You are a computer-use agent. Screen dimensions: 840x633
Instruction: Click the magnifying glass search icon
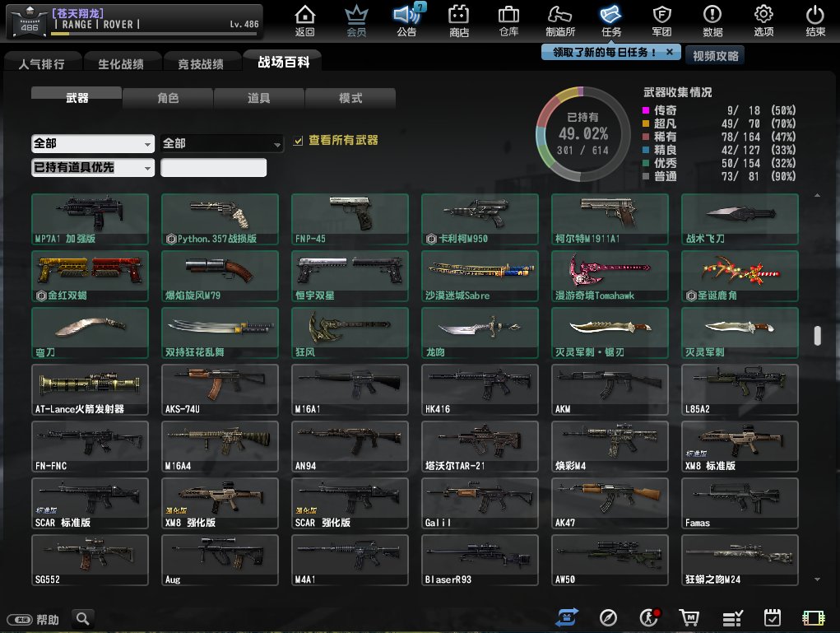82,618
